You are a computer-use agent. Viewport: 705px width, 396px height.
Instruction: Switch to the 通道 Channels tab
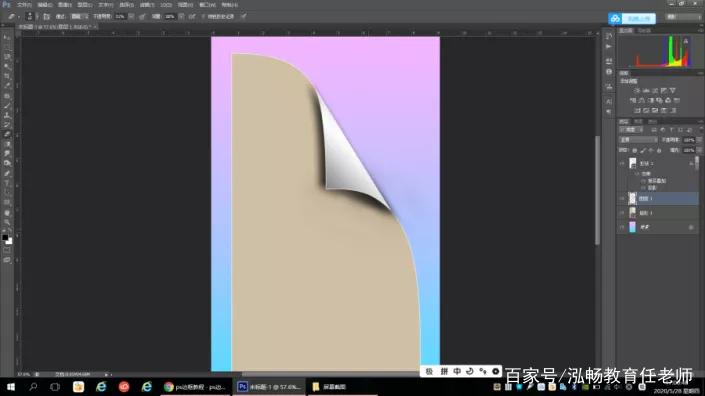[638, 122]
